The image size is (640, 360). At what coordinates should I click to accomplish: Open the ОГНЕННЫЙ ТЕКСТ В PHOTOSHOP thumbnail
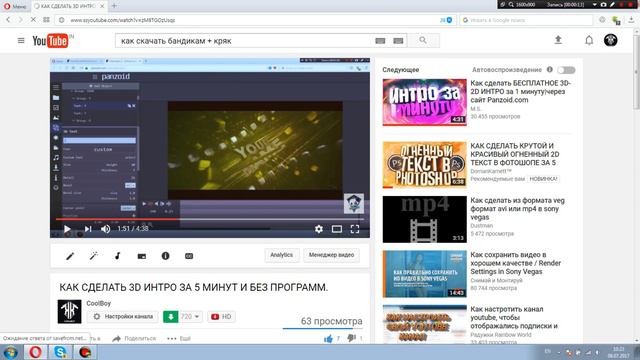pyautogui.click(x=424, y=165)
